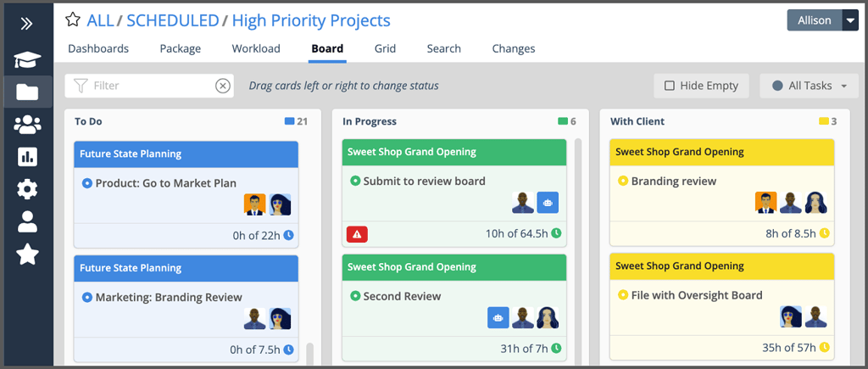Viewport: 868px width, 369px height.
Task: Click the blue To Do count swatch
Action: tap(289, 121)
